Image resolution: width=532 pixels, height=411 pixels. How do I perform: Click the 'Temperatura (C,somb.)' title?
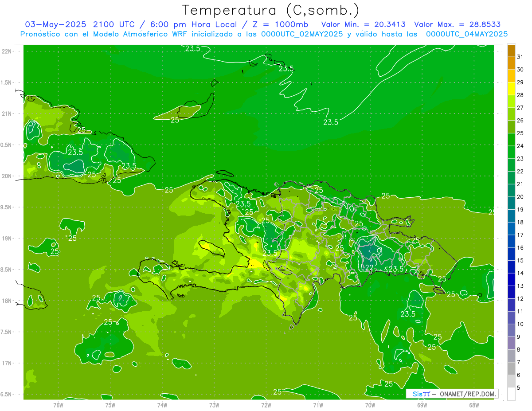point(270,10)
